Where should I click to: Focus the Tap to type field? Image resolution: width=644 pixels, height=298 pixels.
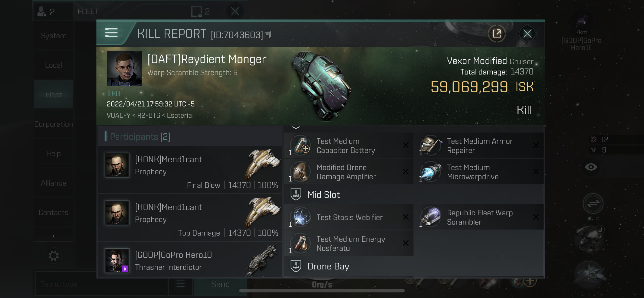coord(101,284)
